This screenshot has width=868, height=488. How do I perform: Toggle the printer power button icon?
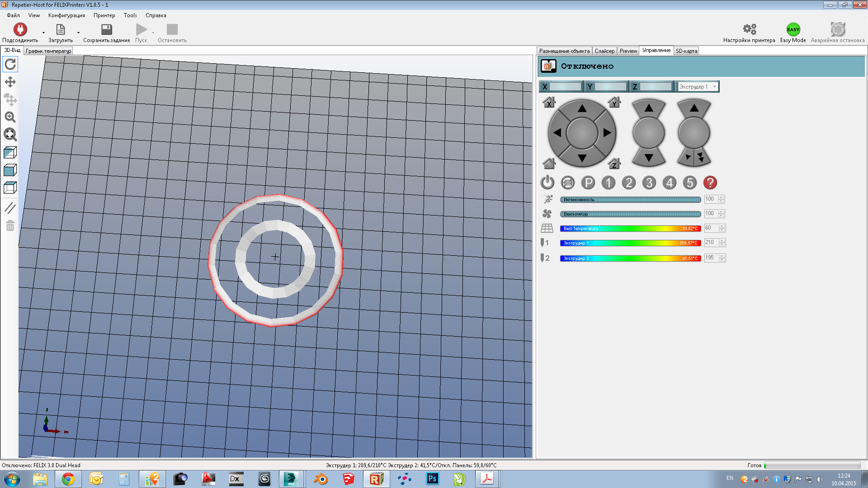click(x=547, y=183)
